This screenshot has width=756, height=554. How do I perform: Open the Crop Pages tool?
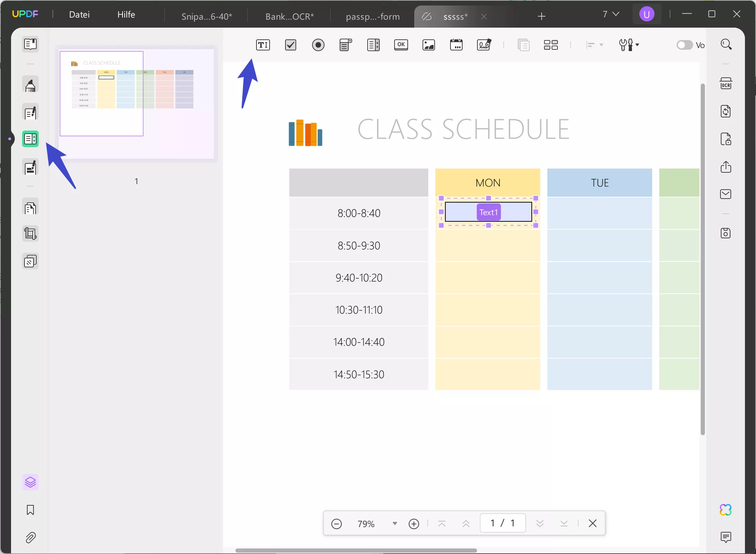[30, 234]
